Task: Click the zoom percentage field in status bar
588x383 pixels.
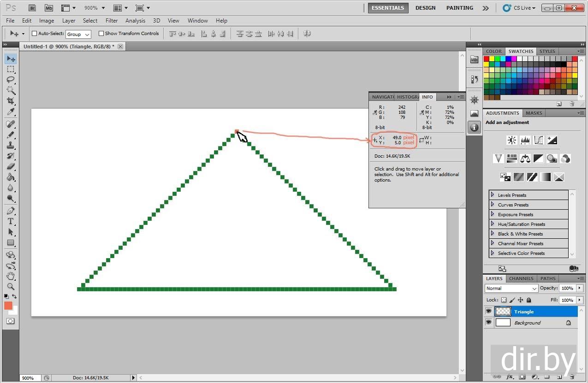Action: click(28, 378)
